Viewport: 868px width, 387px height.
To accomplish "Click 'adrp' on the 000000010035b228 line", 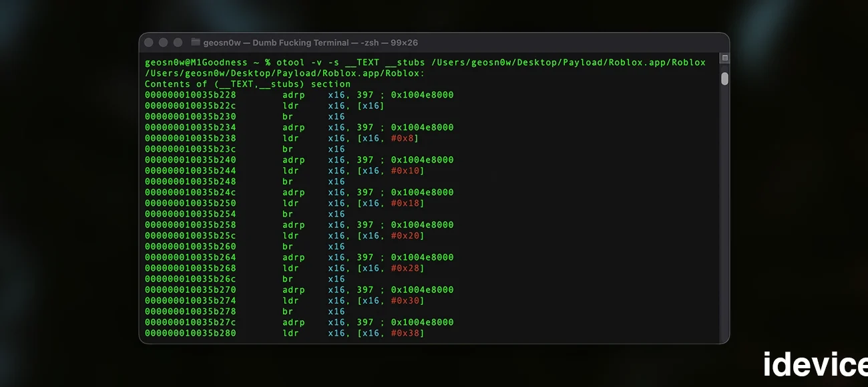I will point(293,95).
